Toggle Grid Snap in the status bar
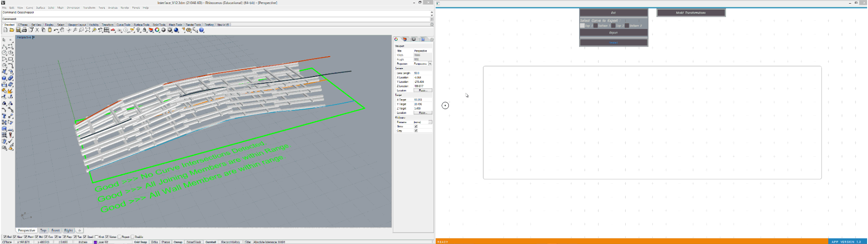868x244 pixels. (x=141, y=242)
